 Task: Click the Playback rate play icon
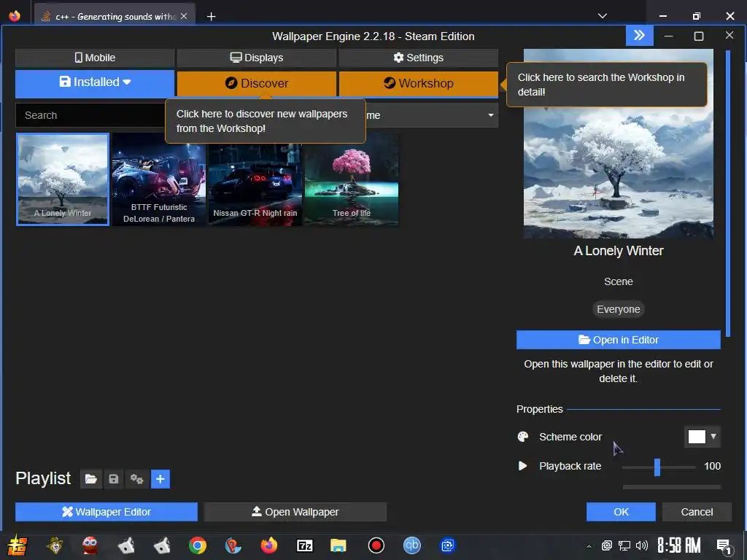(522, 466)
